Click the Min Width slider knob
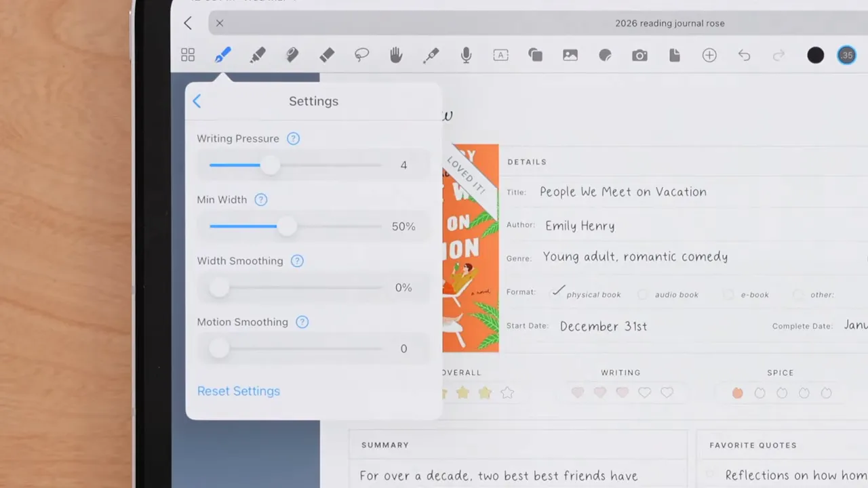 (288, 226)
